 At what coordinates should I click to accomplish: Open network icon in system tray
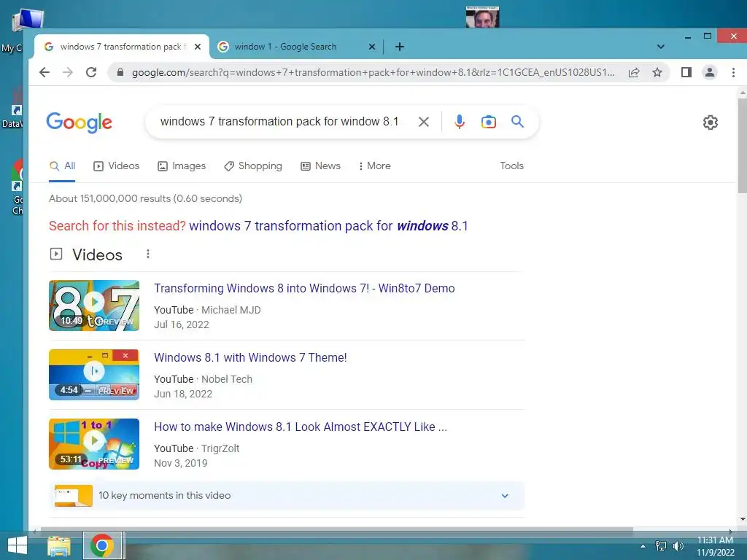point(661,546)
